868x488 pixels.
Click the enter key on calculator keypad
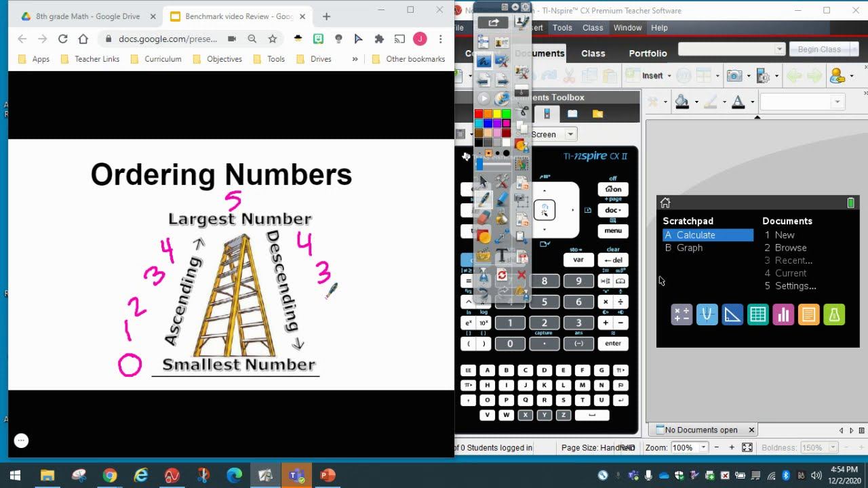tap(613, 344)
